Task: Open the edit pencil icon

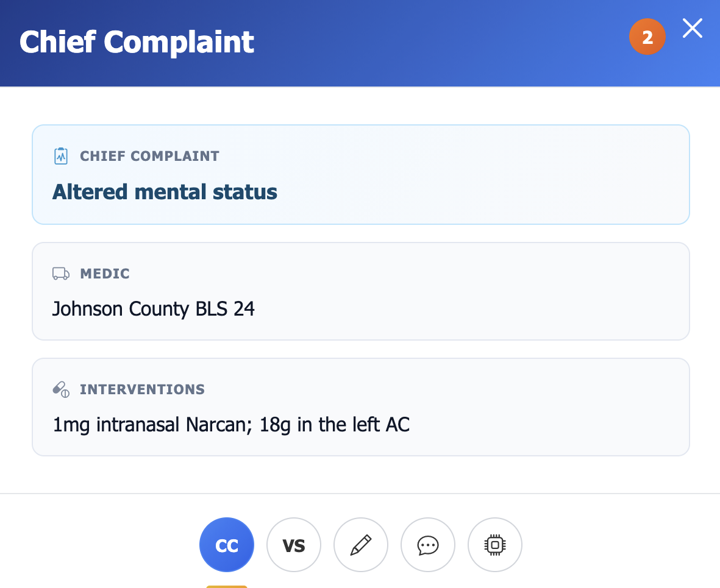Action: (x=360, y=544)
